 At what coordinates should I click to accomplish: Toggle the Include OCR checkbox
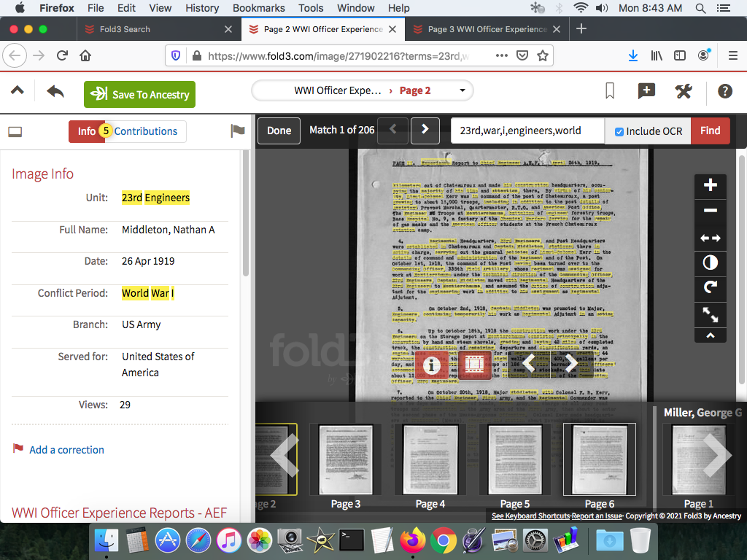coord(619,131)
